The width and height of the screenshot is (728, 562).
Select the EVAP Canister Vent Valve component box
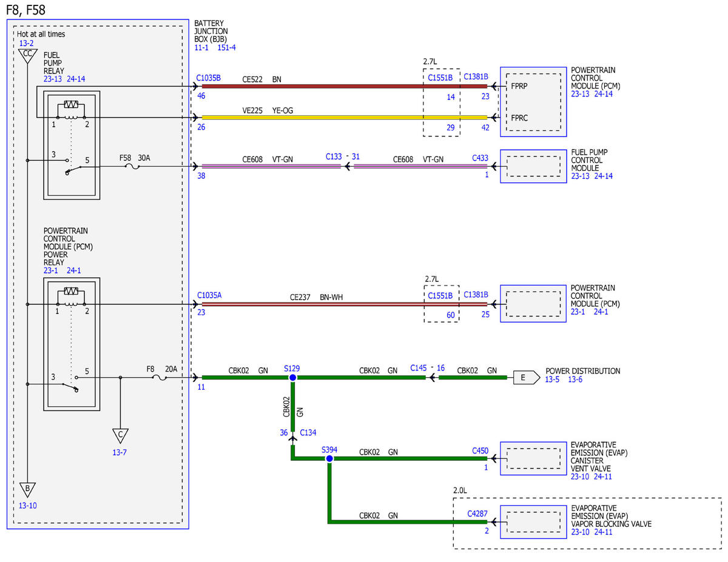533,458
